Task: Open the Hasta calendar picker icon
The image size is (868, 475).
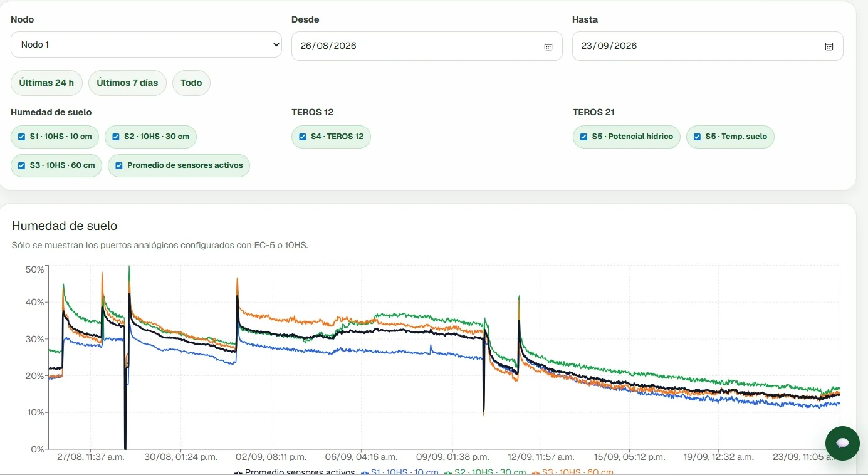Action: coord(829,46)
